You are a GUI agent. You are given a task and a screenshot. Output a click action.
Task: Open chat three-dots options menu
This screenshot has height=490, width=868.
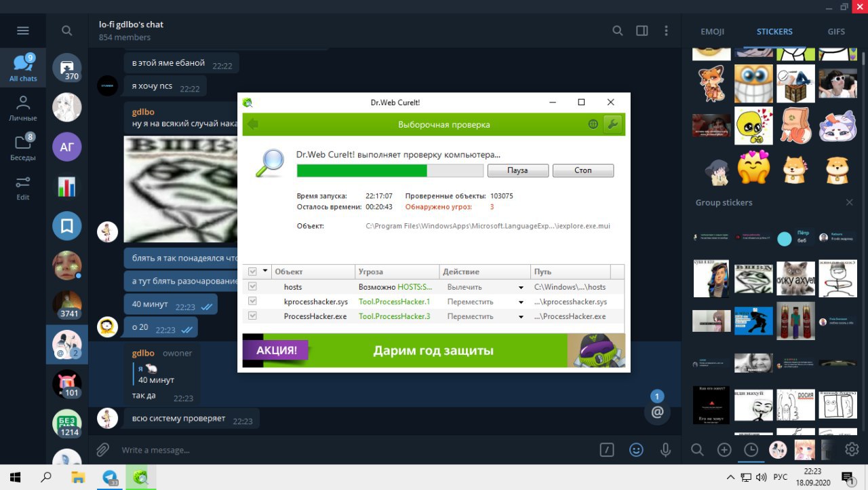coord(666,31)
